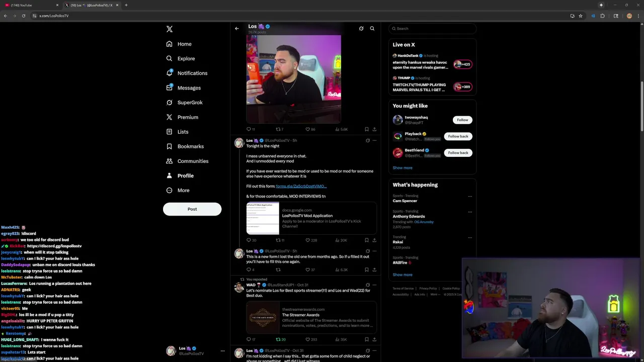Share the top video post

click(374, 129)
